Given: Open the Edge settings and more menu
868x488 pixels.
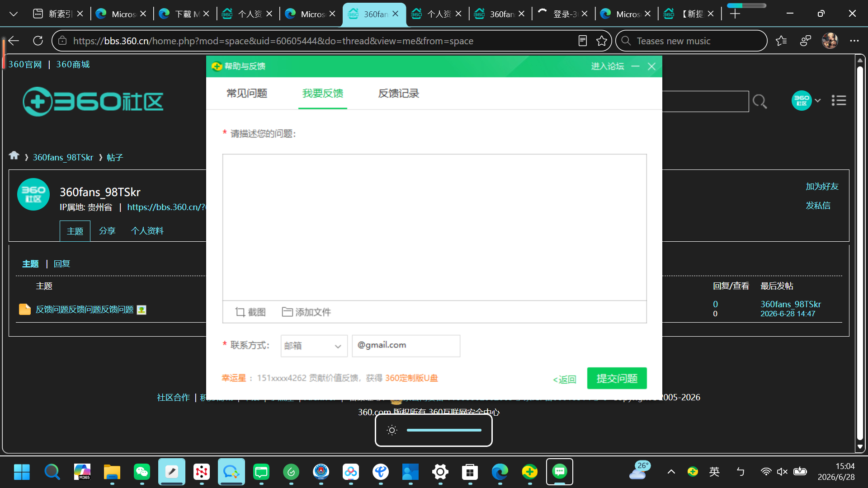Looking at the screenshot, I should click(x=854, y=41).
